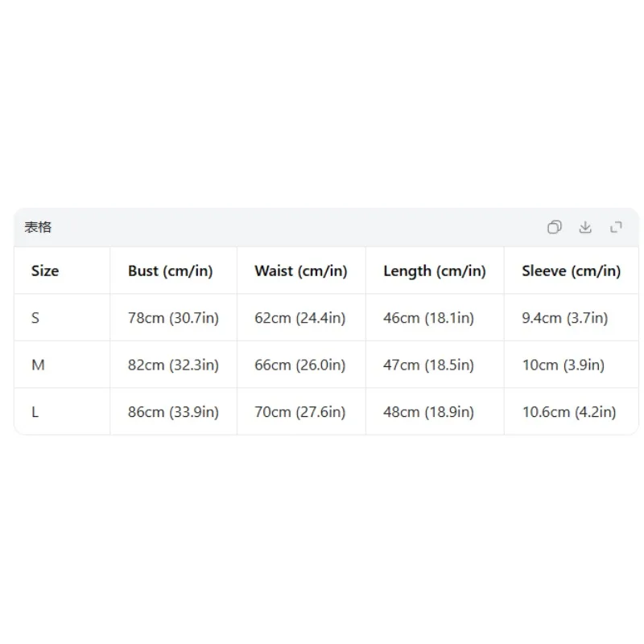Viewport: 644px width, 644px height.
Task: Click the 70cm (27.6in) waist cell
Action: 299,412
